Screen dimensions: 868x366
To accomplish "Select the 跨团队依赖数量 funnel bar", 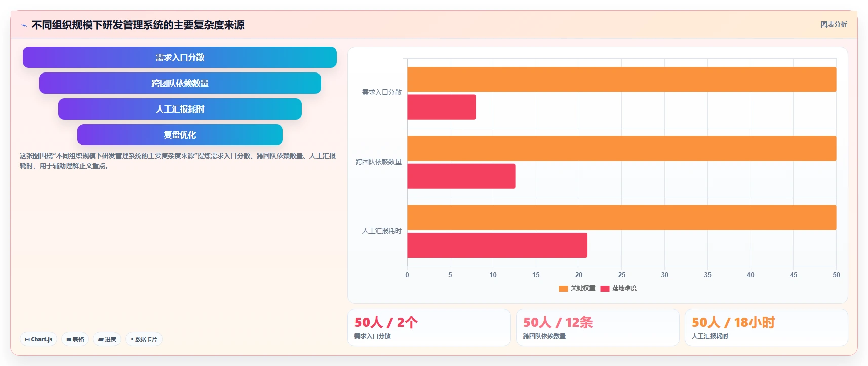I will pos(180,83).
